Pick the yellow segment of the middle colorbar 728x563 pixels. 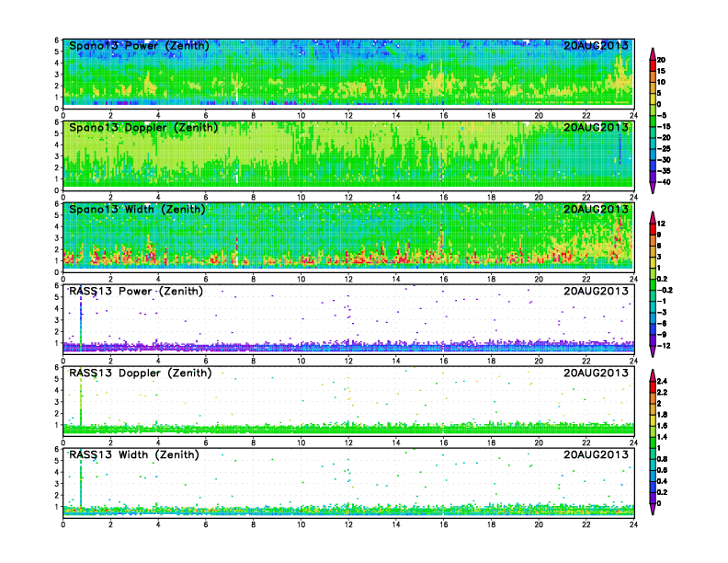[653, 262]
